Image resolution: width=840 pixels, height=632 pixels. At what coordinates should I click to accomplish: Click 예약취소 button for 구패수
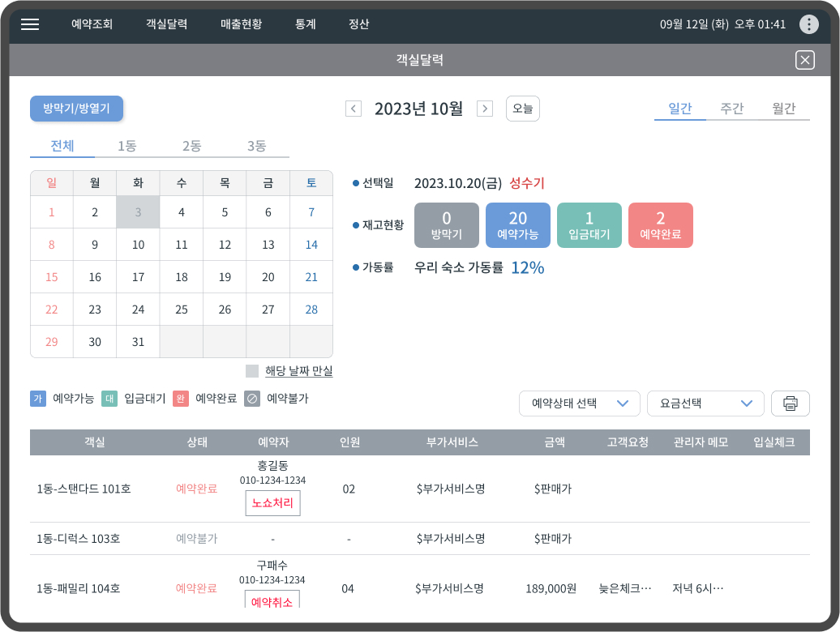(272, 601)
